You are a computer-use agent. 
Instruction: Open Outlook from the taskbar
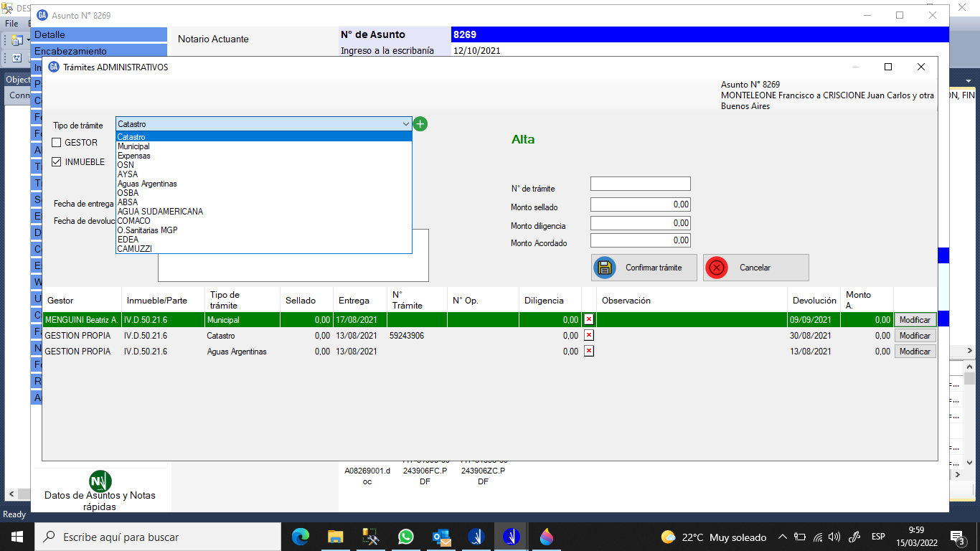(x=440, y=536)
